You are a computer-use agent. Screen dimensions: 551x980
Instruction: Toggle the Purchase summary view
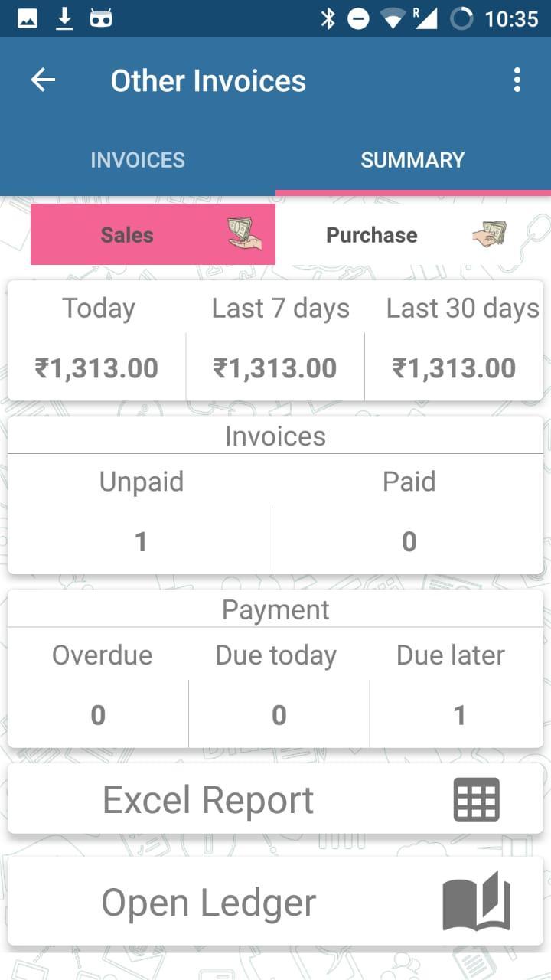pyautogui.click(x=372, y=235)
